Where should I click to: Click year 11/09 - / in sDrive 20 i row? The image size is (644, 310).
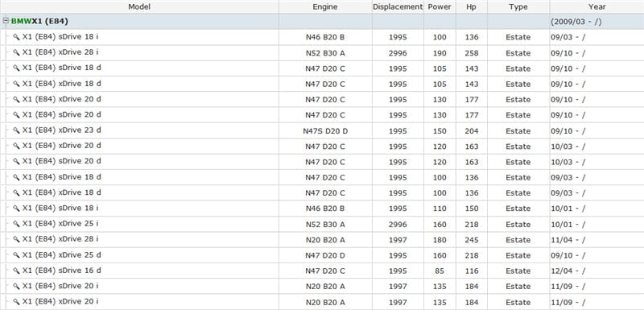coord(568,287)
